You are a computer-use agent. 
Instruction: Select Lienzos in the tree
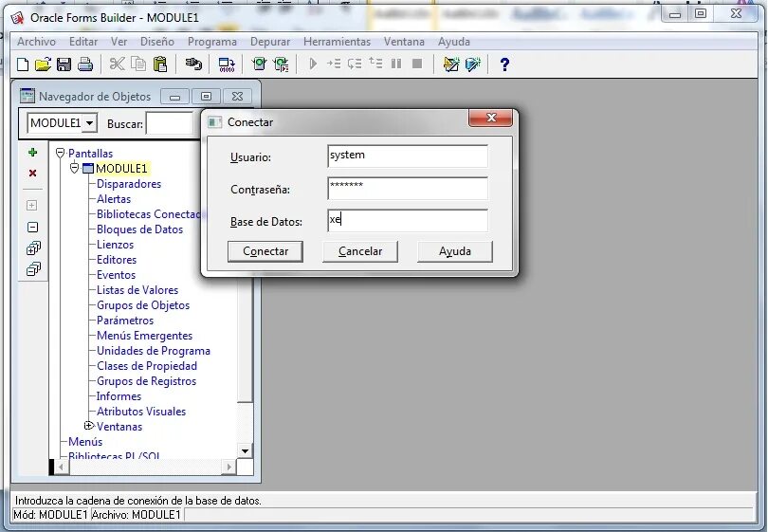(115, 245)
